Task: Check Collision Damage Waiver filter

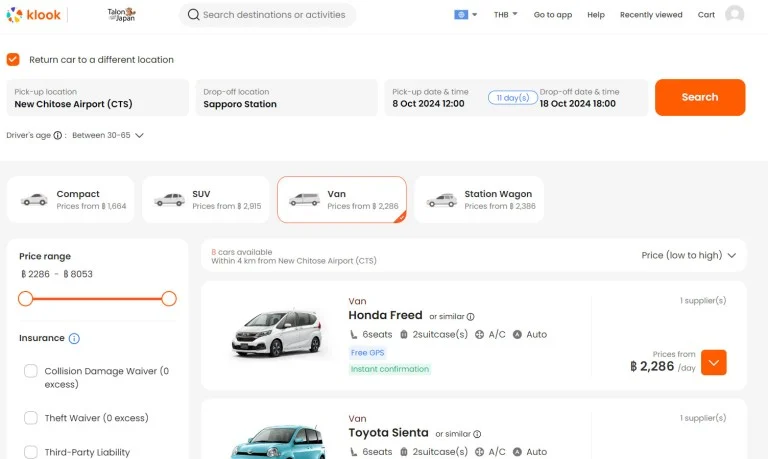Action: 31,371
